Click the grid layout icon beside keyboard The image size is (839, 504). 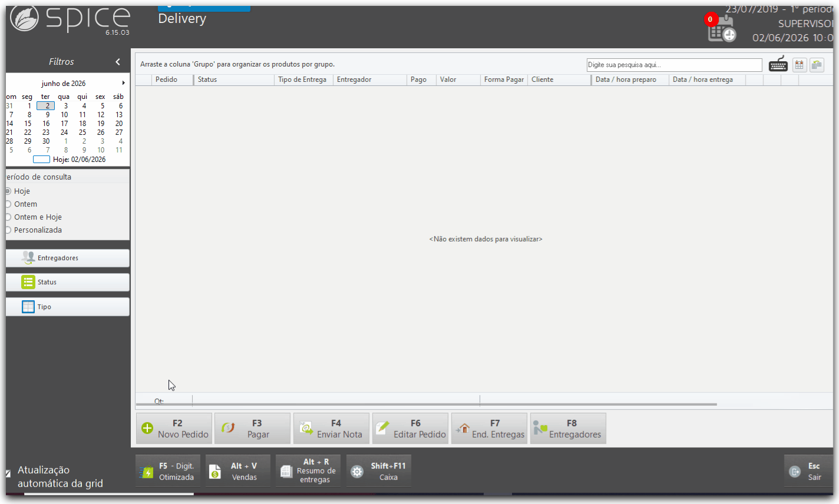click(x=800, y=65)
